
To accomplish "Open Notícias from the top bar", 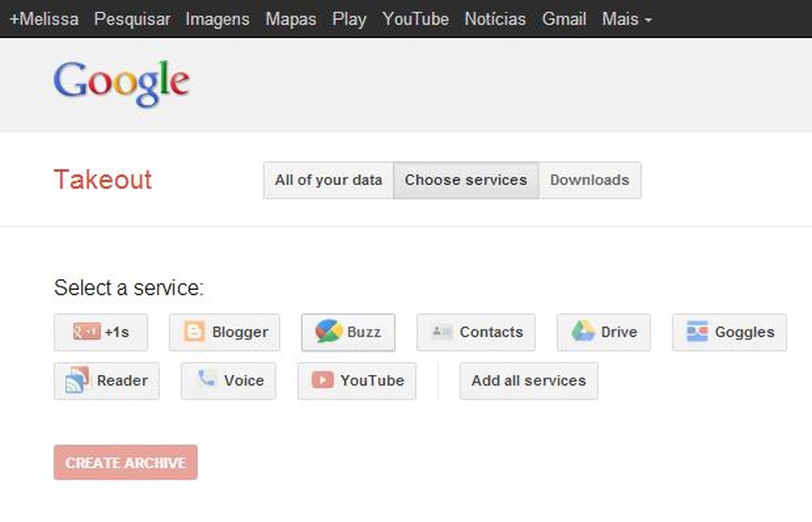I will coord(495,19).
